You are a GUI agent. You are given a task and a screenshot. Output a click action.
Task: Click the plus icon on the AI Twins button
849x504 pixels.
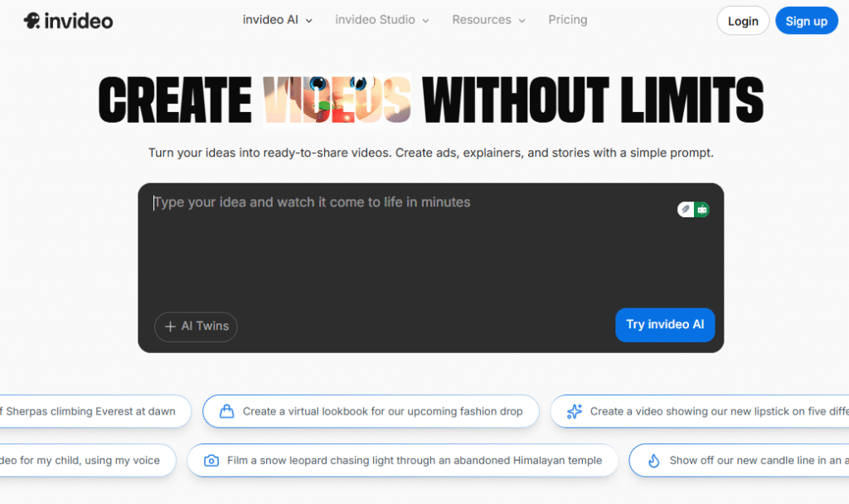172,327
